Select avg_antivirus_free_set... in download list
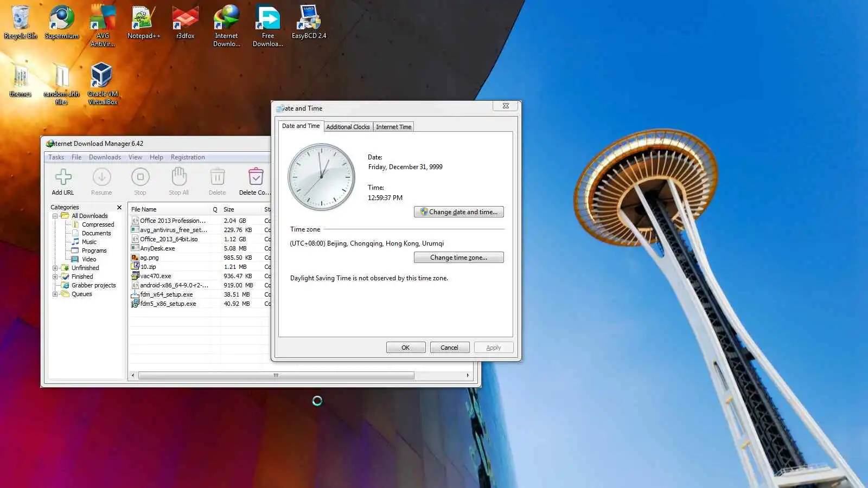Image resolution: width=868 pixels, height=488 pixels. (201, 230)
